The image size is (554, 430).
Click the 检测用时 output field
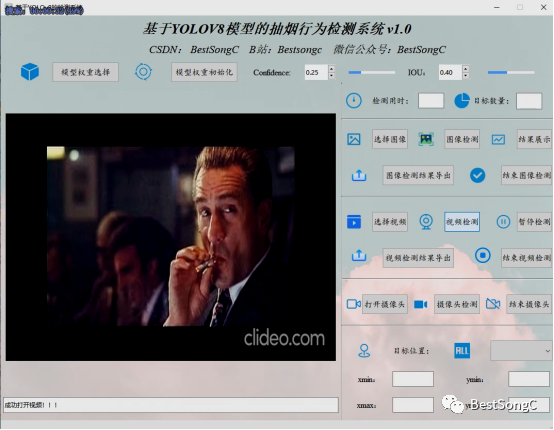click(431, 101)
